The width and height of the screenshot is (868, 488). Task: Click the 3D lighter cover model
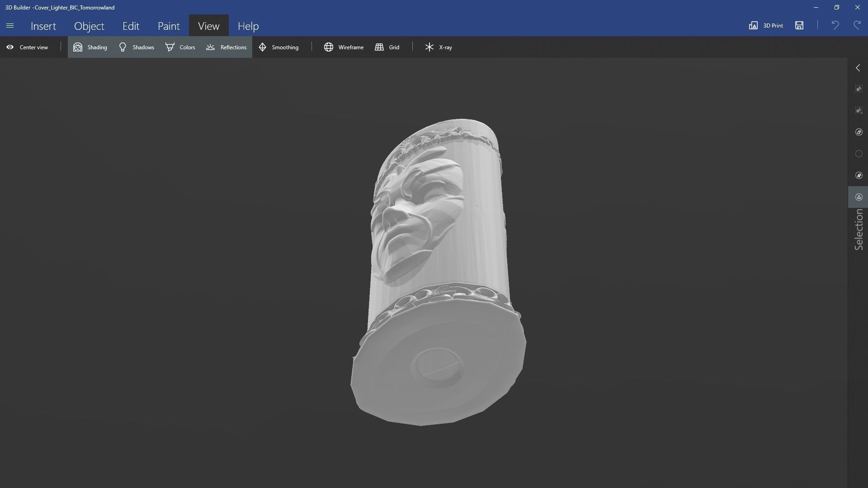pos(439,271)
